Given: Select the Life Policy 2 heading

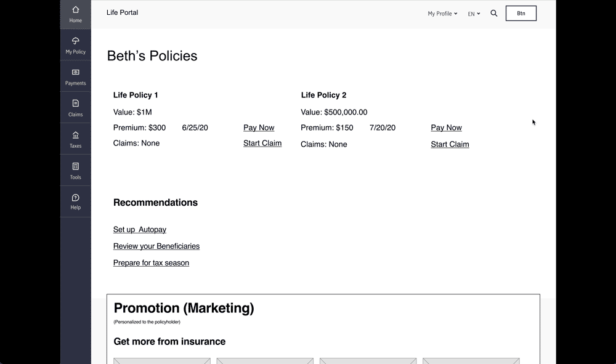Looking at the screenshot, I should pyautogui.click(x=324, y=95).
